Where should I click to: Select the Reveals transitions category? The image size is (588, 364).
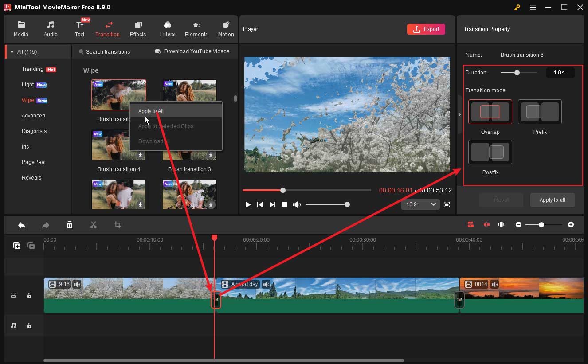[x=31, y=178]
